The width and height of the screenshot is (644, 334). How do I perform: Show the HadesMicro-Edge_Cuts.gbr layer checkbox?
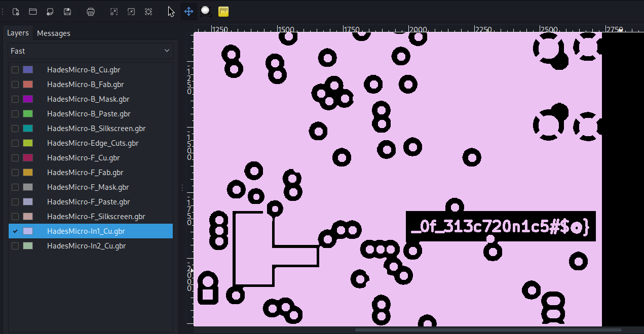click(15, 143)
